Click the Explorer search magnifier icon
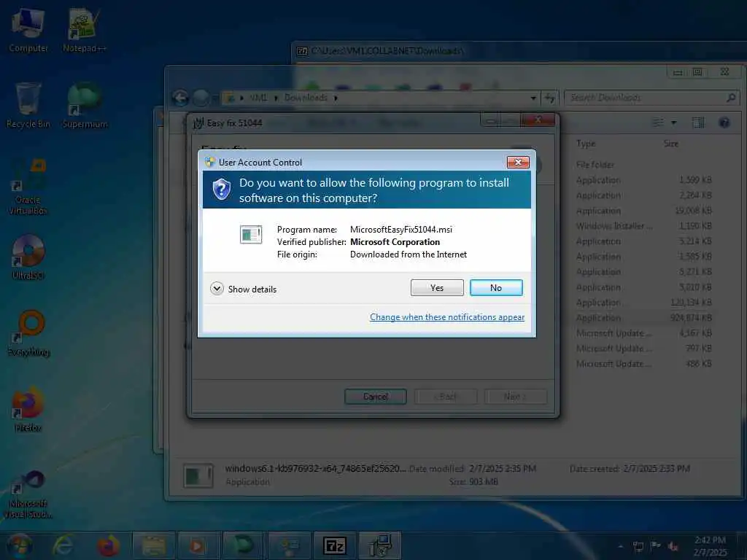The height and width of the screenshot is (560, 747). pos(731,98)
